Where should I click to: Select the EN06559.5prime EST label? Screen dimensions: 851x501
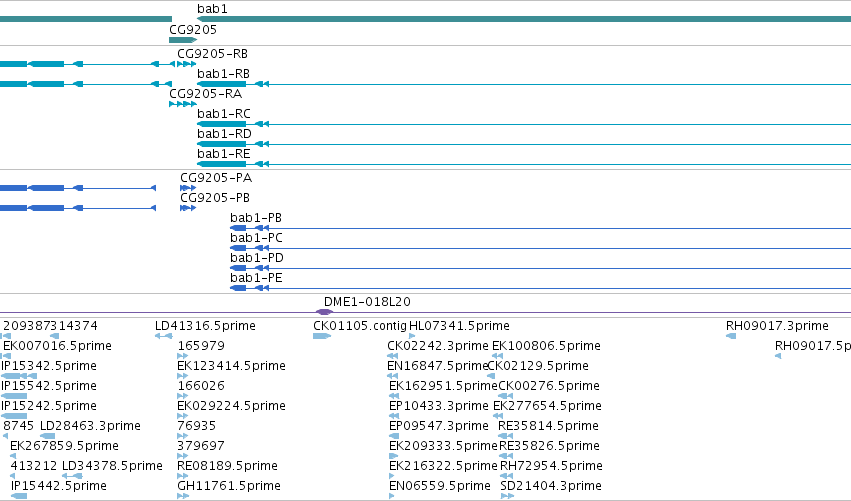440,487
